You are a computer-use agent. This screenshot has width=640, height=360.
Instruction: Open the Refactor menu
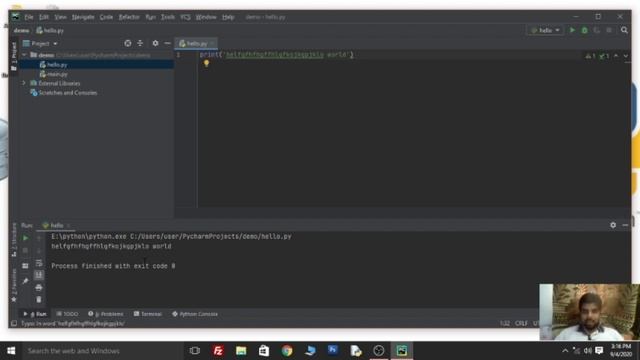(129, 17)
